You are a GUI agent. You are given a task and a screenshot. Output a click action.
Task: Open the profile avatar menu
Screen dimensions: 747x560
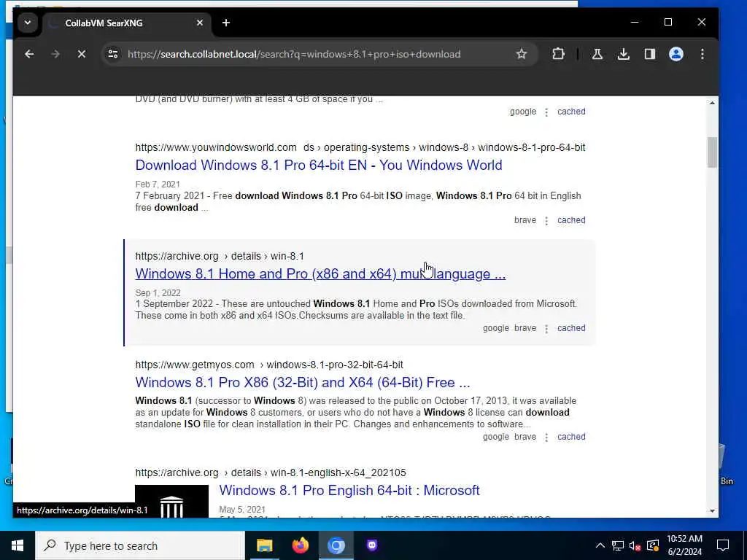676,54
